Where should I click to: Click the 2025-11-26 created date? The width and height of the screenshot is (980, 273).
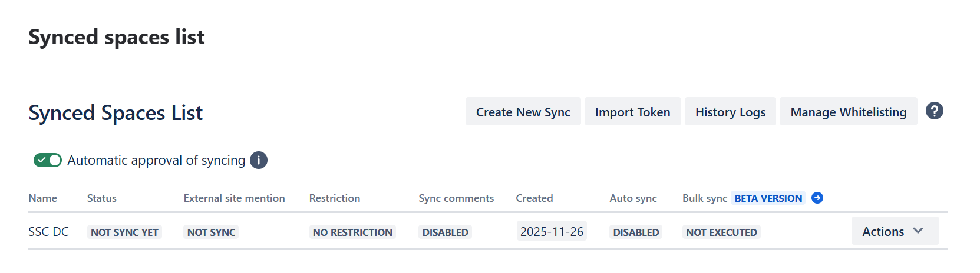tap(552, 232)
